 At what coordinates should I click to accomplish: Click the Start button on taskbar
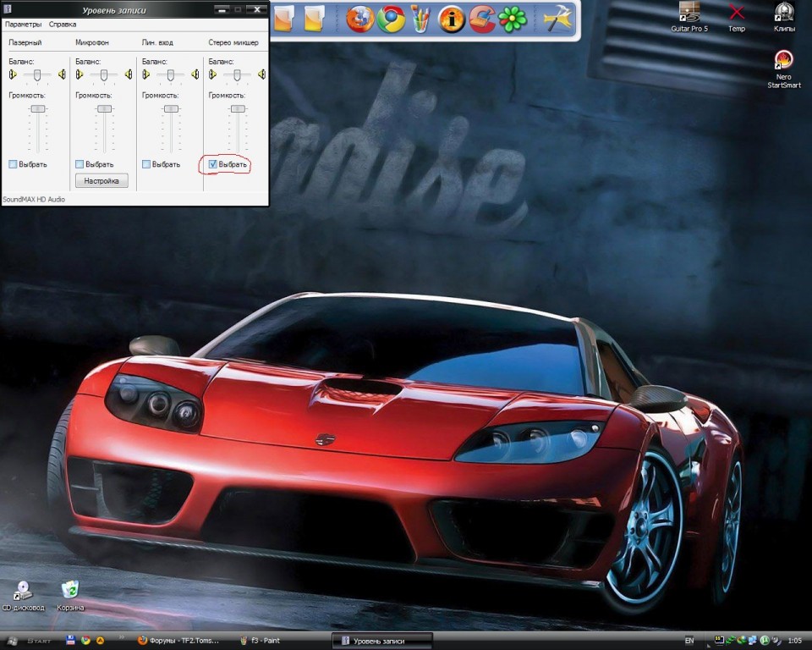30,641
